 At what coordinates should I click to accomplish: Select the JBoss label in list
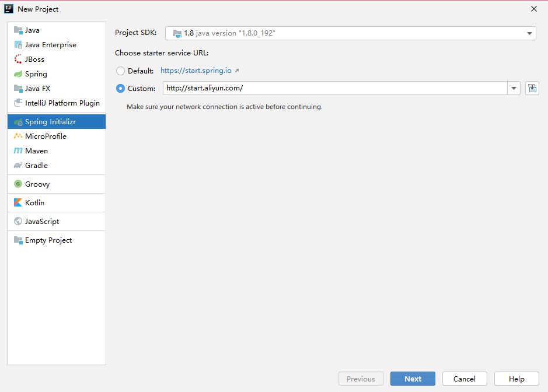click(34, 60)
